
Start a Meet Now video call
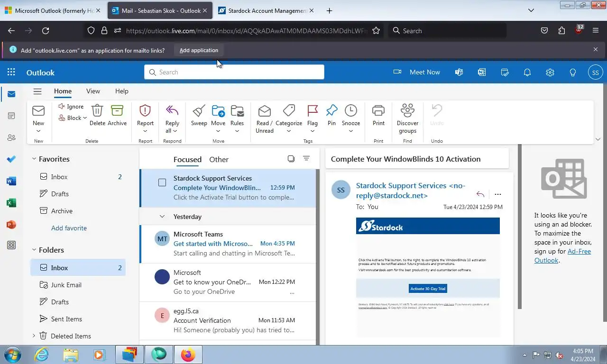(x=417, y=72)
